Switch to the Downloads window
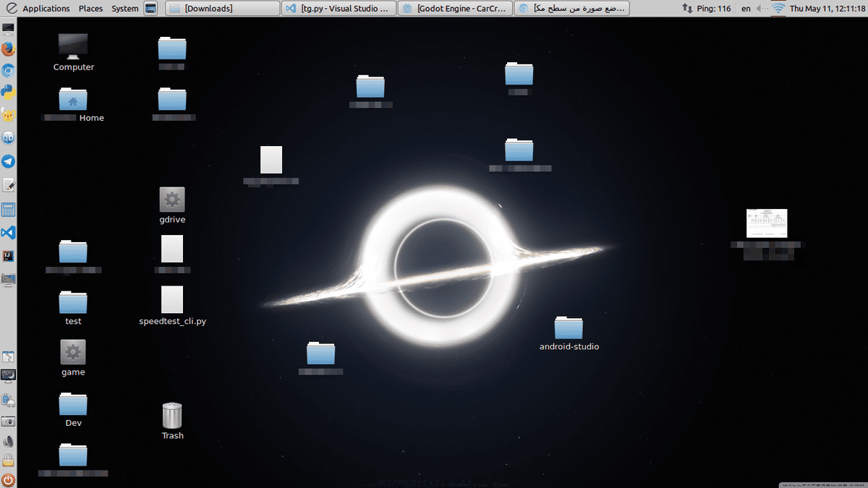 (x=223, y=9)
